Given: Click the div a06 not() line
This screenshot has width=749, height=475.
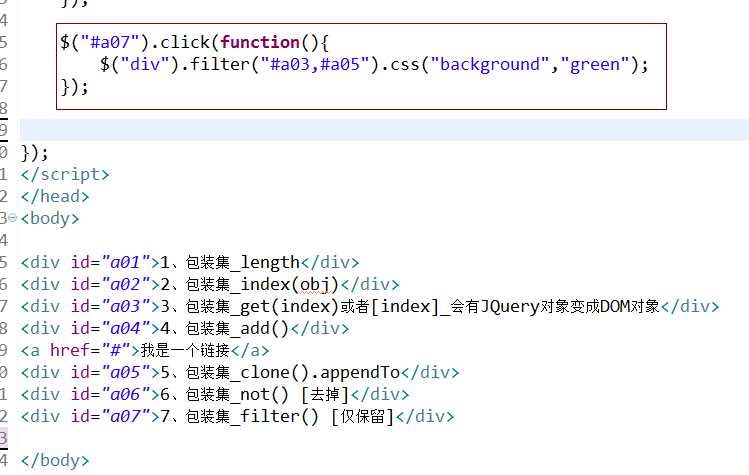Looking at the screenshot, I should (x=215, y=394).
